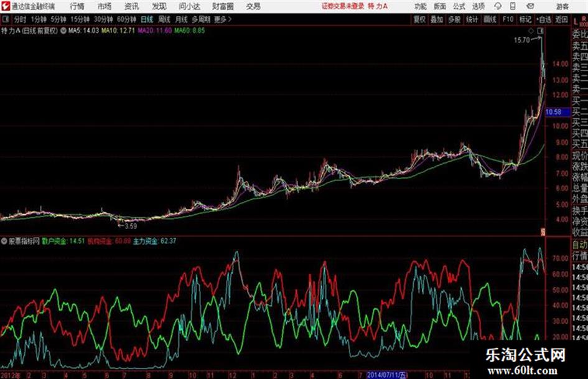
Task: Switch to the 15分钟 period tab
Action: click(80, 19)
